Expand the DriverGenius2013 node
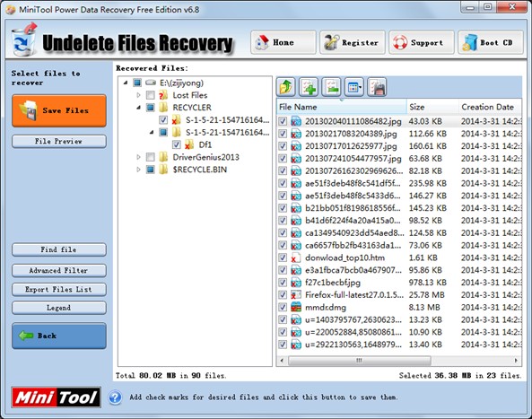Image resolution: width=532 pixels, height=419 pixels. 138,157
